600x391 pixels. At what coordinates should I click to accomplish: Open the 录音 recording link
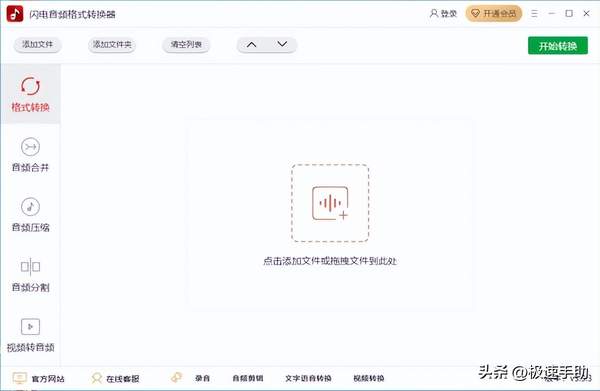pyautogui.click(x=202, y=378)
